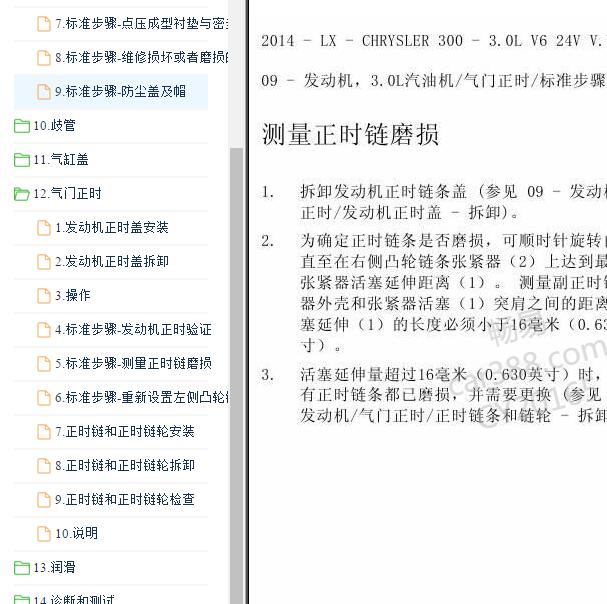Open 9.正时链和正时链轮检查 page
The image size is (607, 604).
[x=125, y=500]
